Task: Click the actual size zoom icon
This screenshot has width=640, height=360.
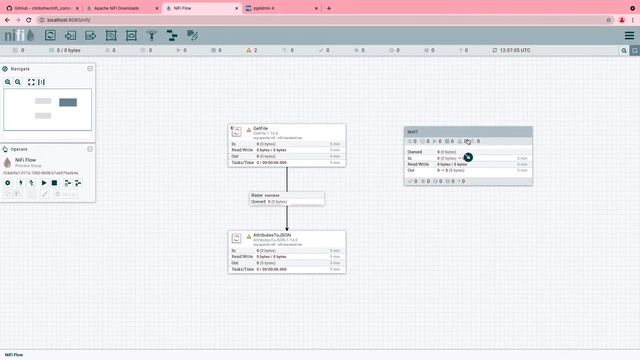Action: coord(42,82)
